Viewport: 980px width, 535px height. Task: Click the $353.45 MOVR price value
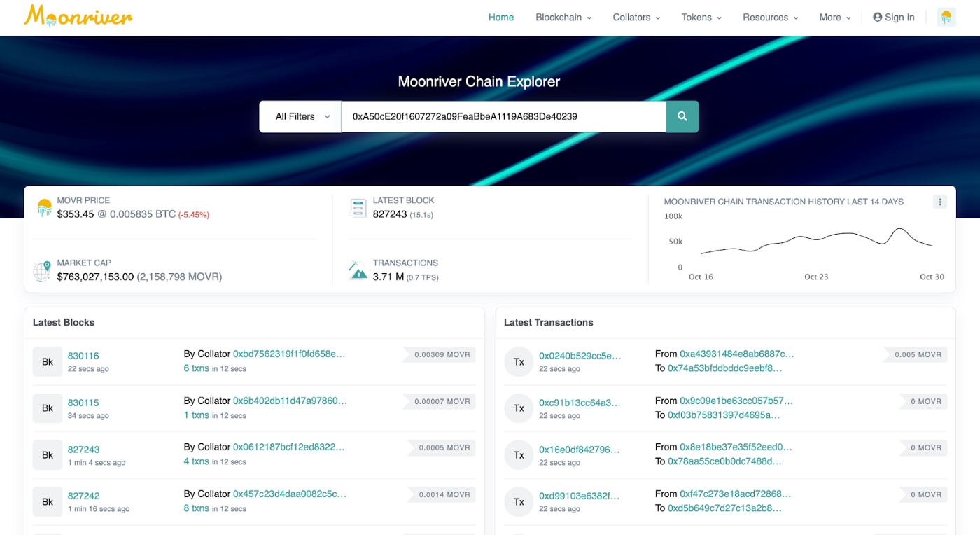pyautogui.click(x=76, y=214)
